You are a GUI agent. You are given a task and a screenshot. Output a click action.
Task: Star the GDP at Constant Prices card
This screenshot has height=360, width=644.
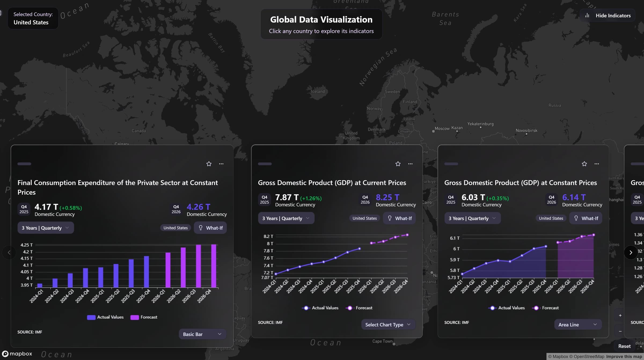click(584, 164)
